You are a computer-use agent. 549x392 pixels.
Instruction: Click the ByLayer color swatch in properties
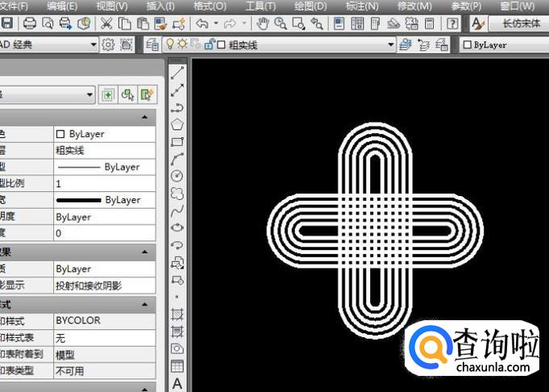click(x=61, y=134)
